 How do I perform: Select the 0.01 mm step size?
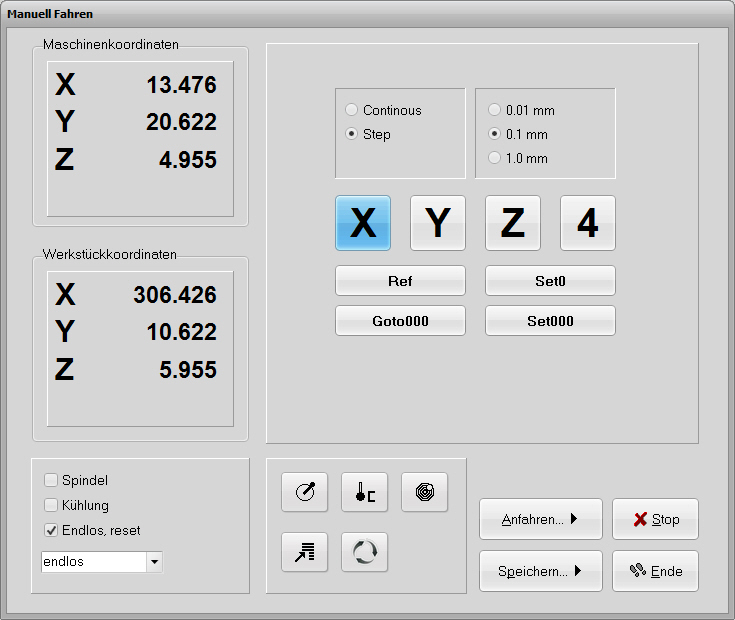pyautogui.click(x=495, y=111)
